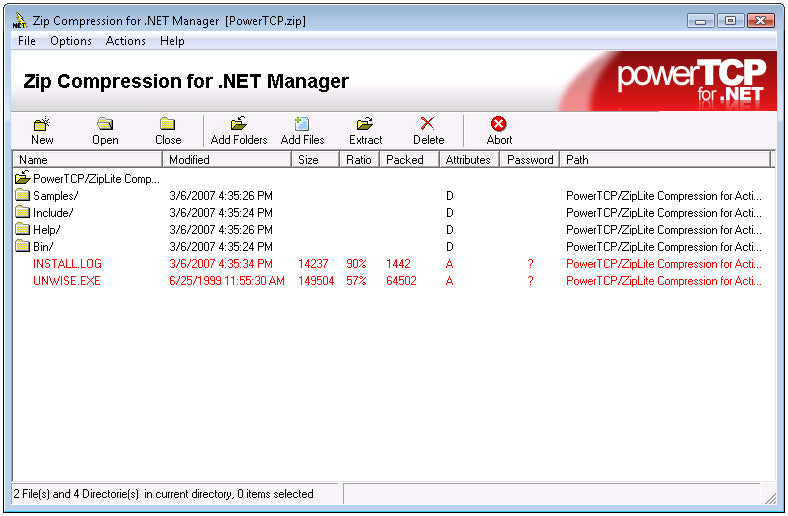788x516 pixels.
Task: Sort by Name column header
Action: (87, 160)
